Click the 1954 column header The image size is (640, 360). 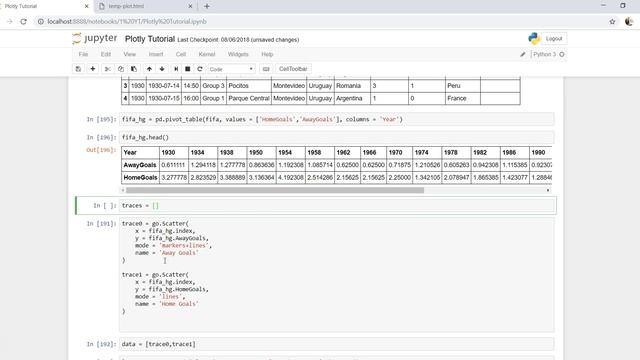click(x=291, y=153)
